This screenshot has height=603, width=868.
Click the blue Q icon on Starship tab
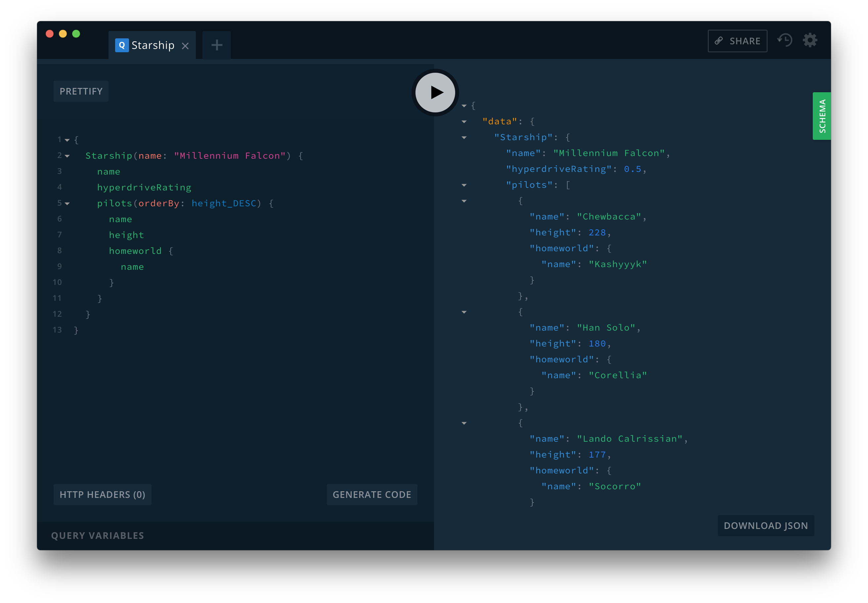(x=122, y=45)
